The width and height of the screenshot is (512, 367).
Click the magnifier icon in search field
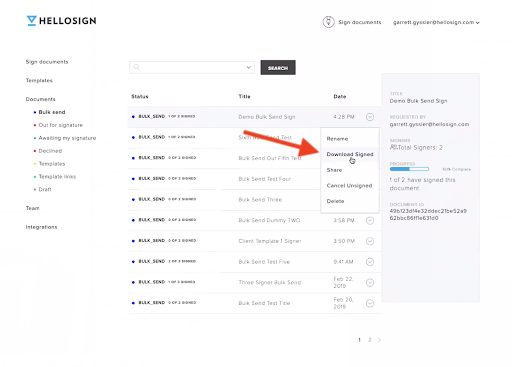(136, 67)
